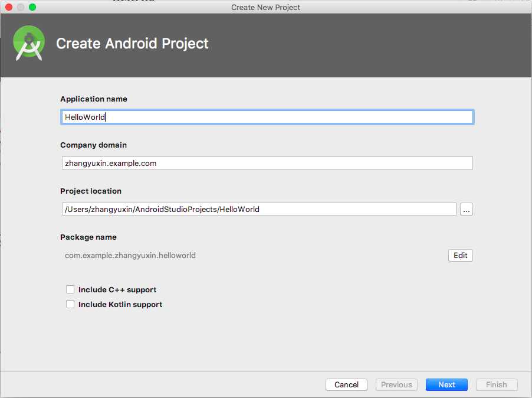Screen dimensions: 532x398
Task: Click the Finish button
Action: click(x=497, y=385)
